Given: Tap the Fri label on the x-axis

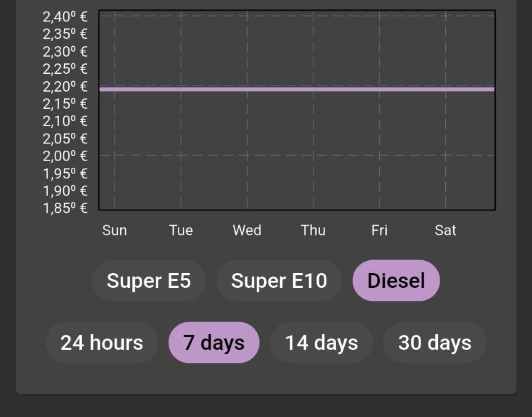Looking at the screenshot, I should [379, 231].
